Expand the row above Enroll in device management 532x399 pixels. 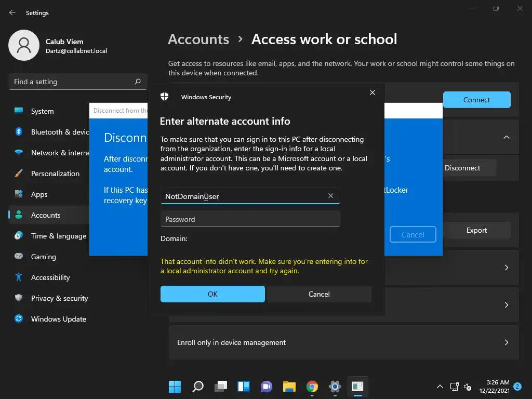506,305
